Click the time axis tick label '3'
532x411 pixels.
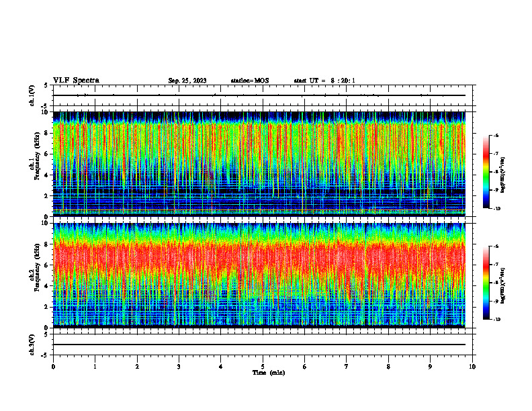click(x=179, y=367)
